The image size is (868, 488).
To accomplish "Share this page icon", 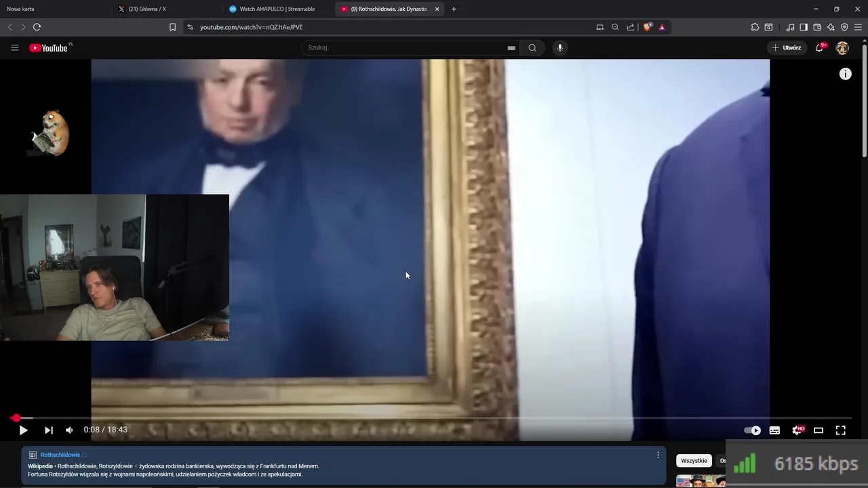I will [x=631, y=27].
